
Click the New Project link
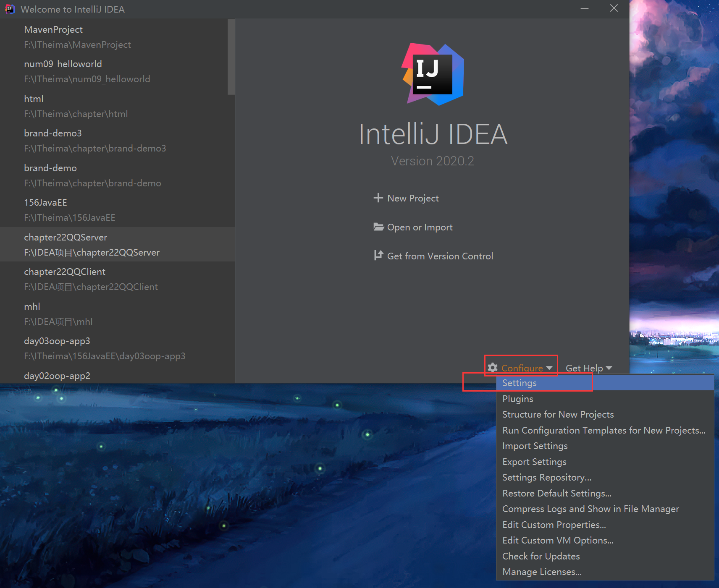click(413, 198)
